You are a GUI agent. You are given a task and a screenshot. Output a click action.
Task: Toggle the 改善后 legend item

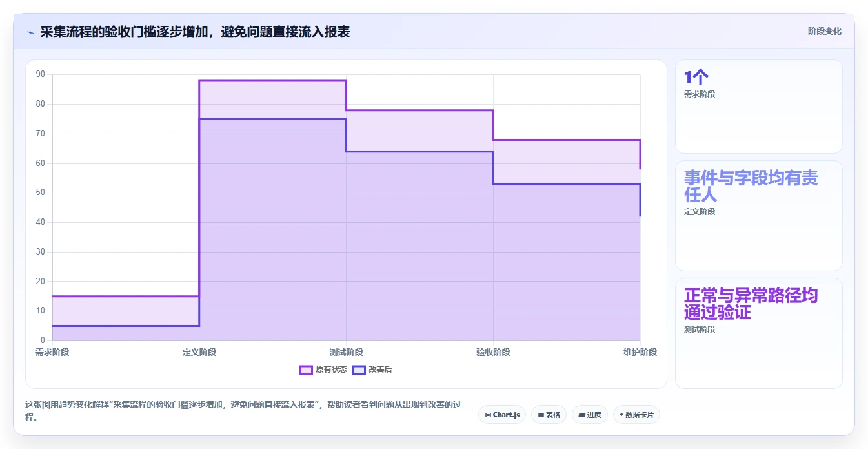[372, 370]
